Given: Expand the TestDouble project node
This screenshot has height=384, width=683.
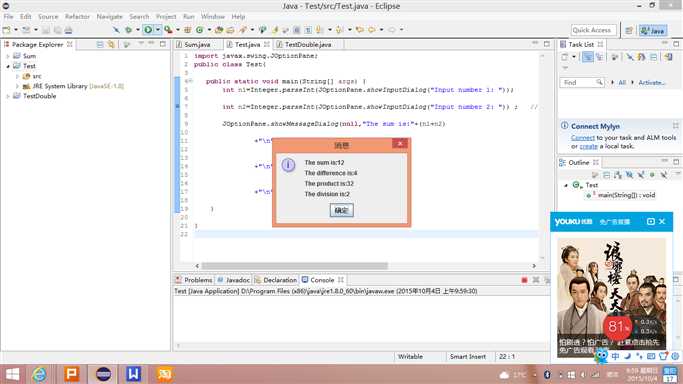Looking at the screenshot, I should pyautogui.click(x=8, y=96).
